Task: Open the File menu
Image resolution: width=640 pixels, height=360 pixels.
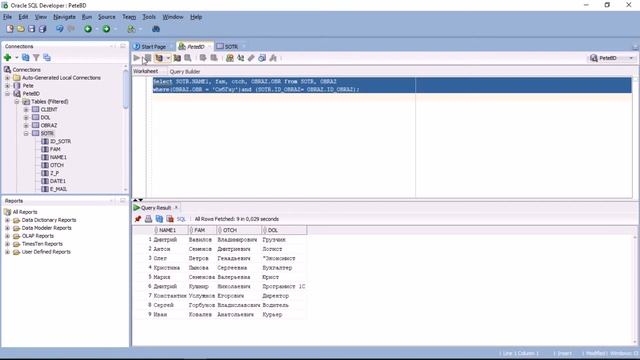Action: pyautogui.click(x=7, y=17)
